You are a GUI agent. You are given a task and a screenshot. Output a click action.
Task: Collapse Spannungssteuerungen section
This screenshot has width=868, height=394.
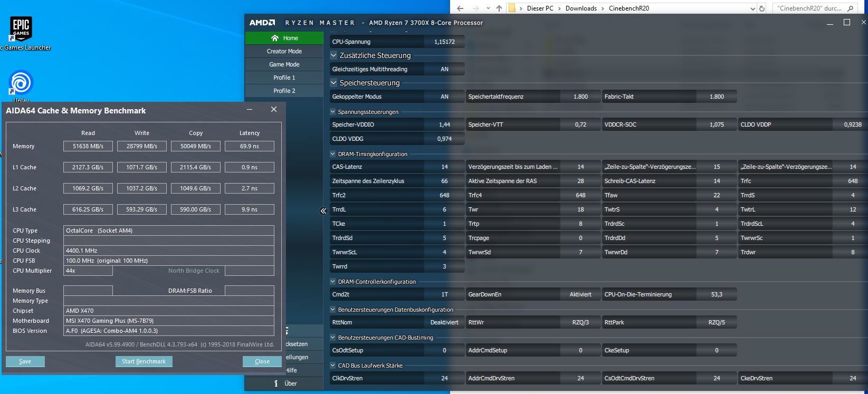(333, 112)
